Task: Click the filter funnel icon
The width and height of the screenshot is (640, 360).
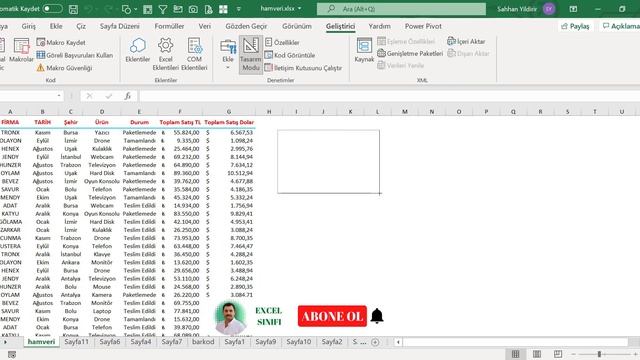Action: (x=162, y=9)
